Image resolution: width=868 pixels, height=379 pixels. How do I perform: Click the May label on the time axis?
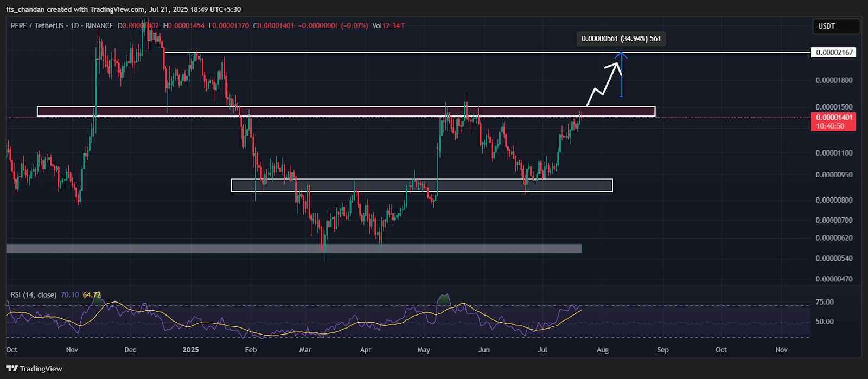pyautogui.click(x=424, y=350)
